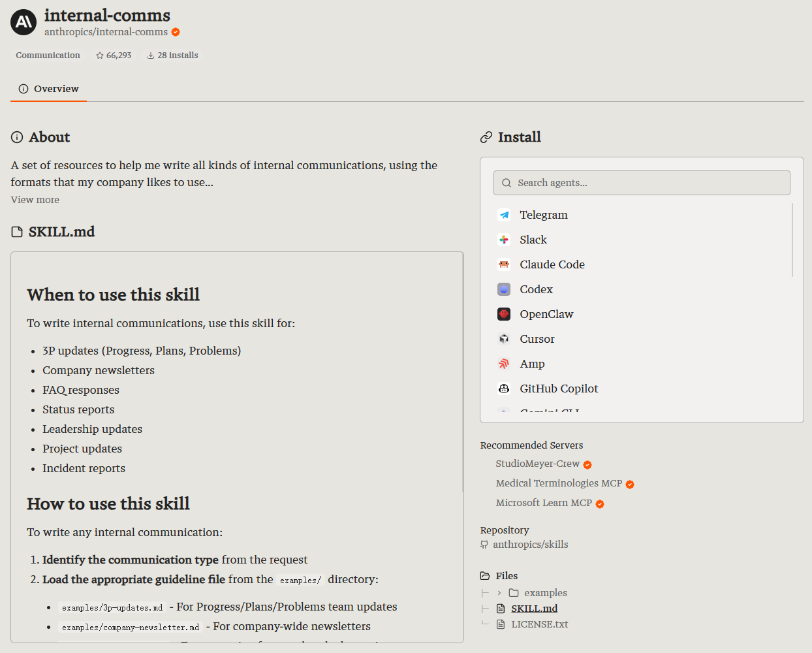The image size is (812, 653).
Task: Click the examples/company-newsletter.md code path
Action: tap(131, 627)
